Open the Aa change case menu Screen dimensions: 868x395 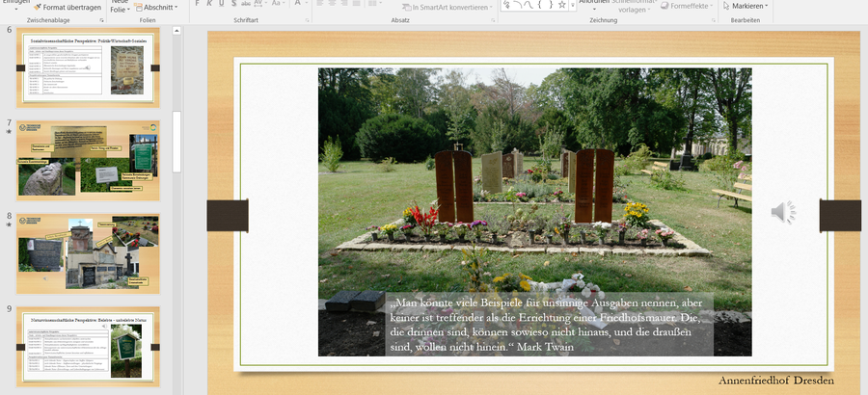(x=278, y=3)
